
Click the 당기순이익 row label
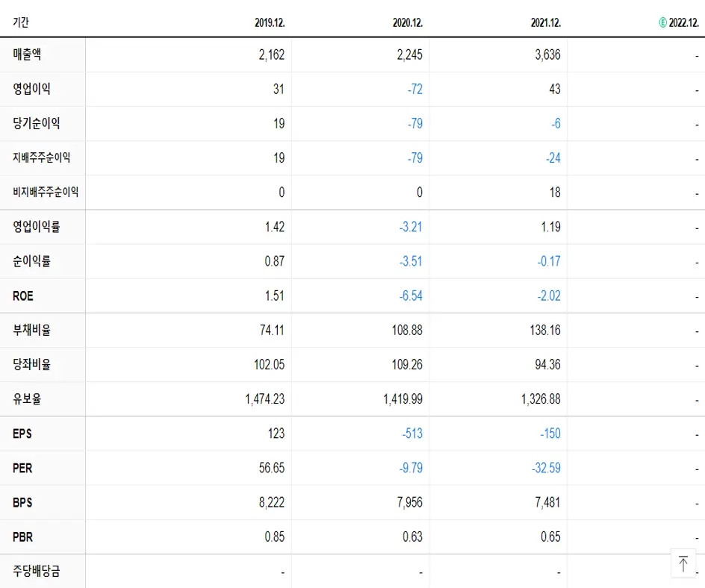click(37, 123)
